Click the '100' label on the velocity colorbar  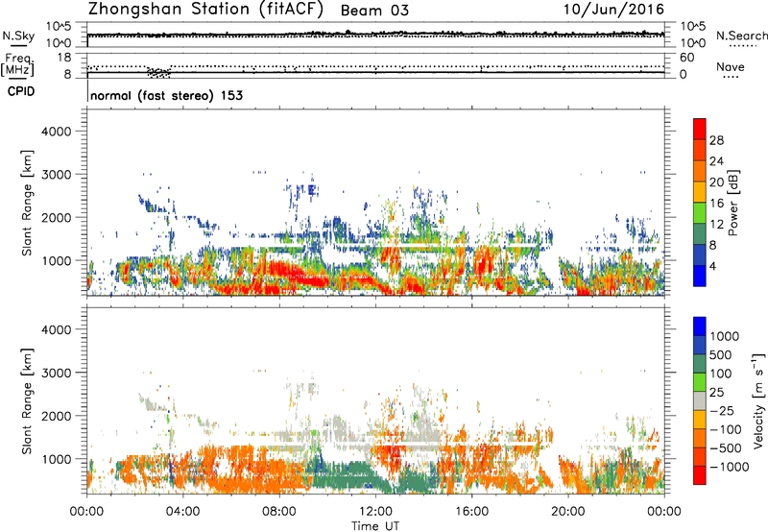pos(723,374)
